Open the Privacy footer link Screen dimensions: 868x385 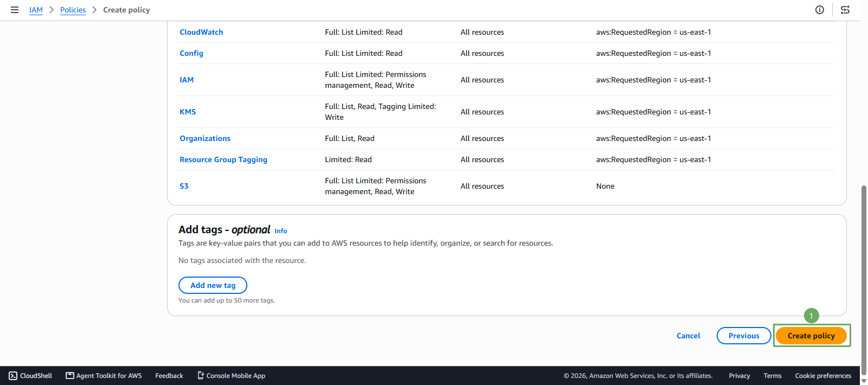coord(739,376)
